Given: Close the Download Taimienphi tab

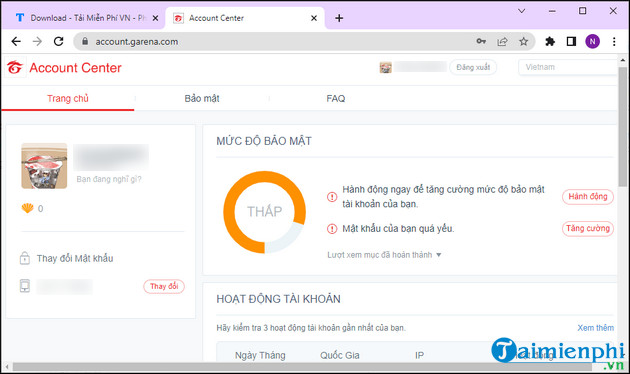Looking at the screenshot, I should pos(155,18).
